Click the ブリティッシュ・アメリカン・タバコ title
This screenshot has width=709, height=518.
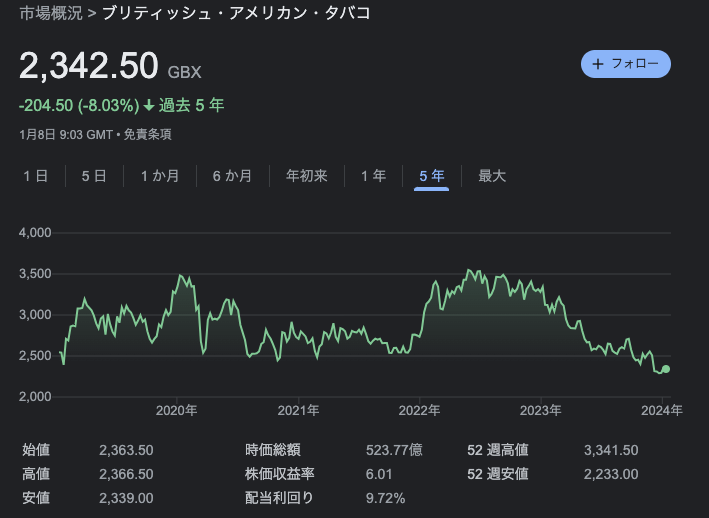(236, 13)
